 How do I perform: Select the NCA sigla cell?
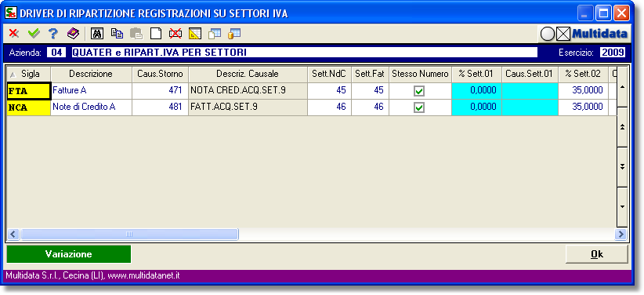[x=29, y=107]
